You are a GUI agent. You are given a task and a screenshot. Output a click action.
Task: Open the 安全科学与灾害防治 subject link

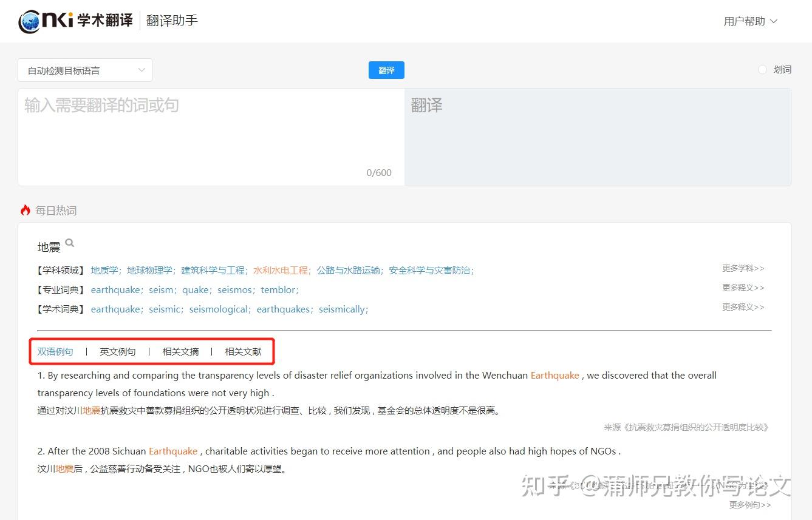(429, 271)
